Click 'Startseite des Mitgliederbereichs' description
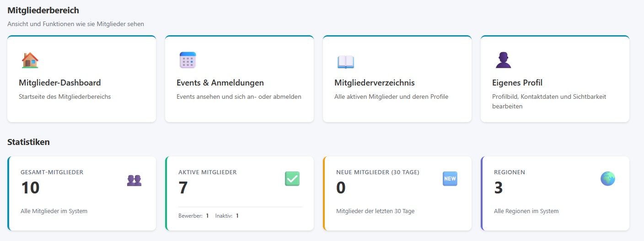The width and height of the screenshot is (644, 241). [x=65, y=96]
